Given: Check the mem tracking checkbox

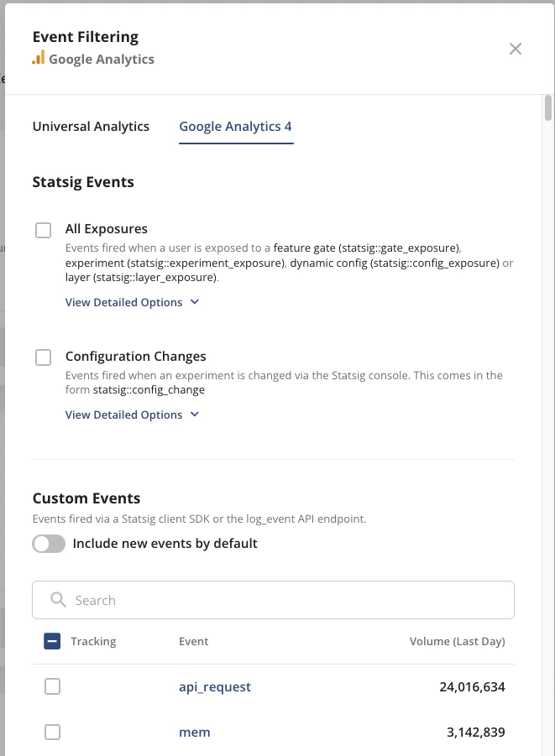Looking at the screenshot, I should pos(52,732).
